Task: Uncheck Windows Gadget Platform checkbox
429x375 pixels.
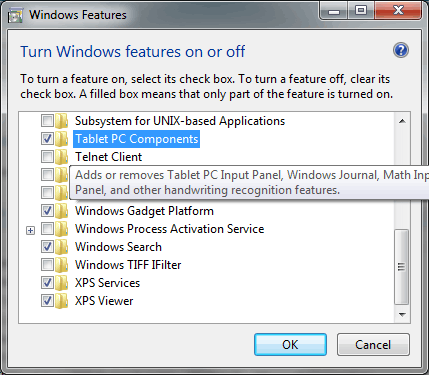Action: (x=47, y=211)
